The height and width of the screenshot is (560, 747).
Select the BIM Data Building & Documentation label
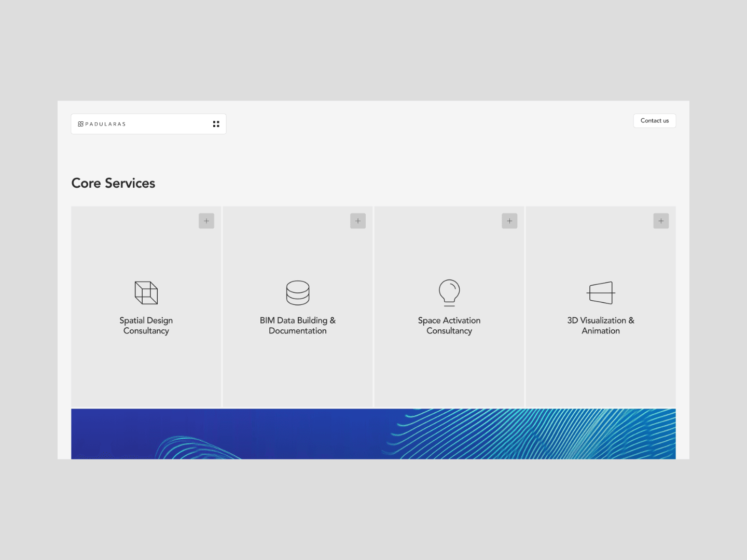coord(298,326)
